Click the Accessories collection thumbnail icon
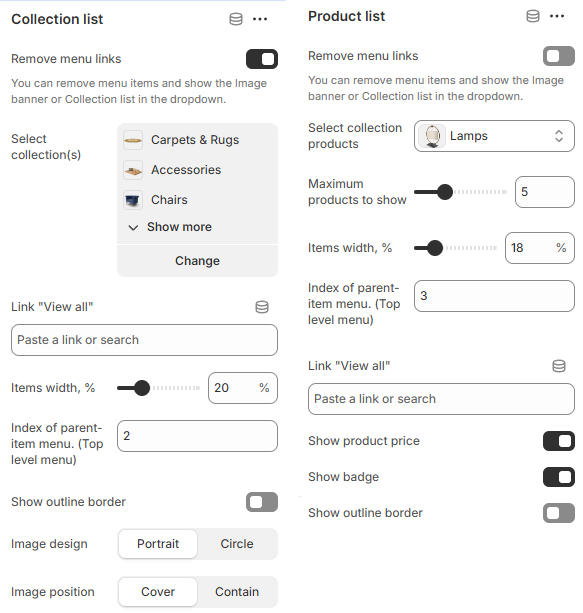This screenshot has width=583, height=613. tap(133, 170)
